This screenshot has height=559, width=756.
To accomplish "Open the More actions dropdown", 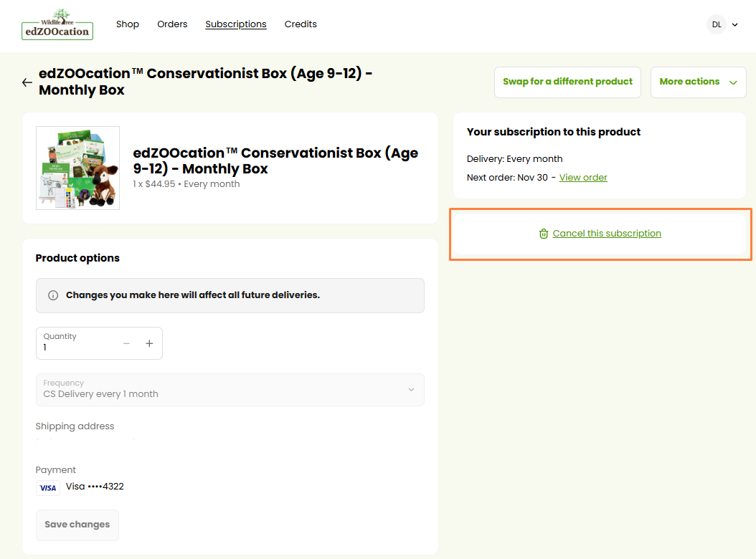I will point(698,82).
